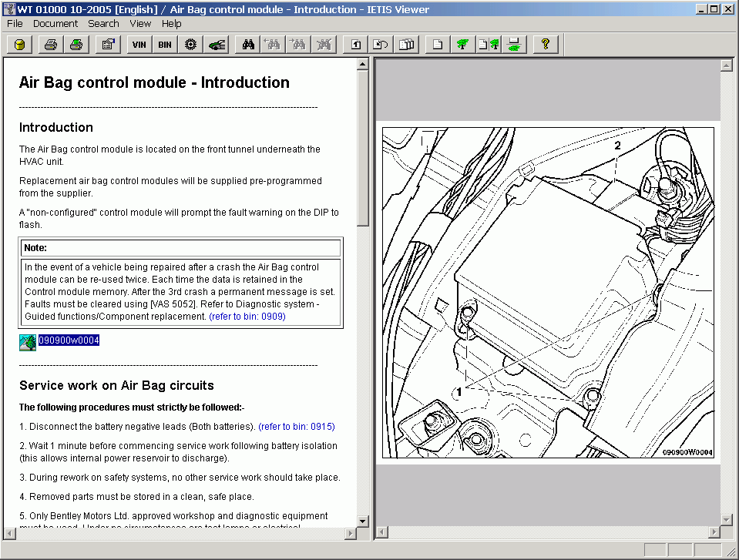Click the first printer icon in toolbar
739x560 pixels.
click(x=50, y=45)
